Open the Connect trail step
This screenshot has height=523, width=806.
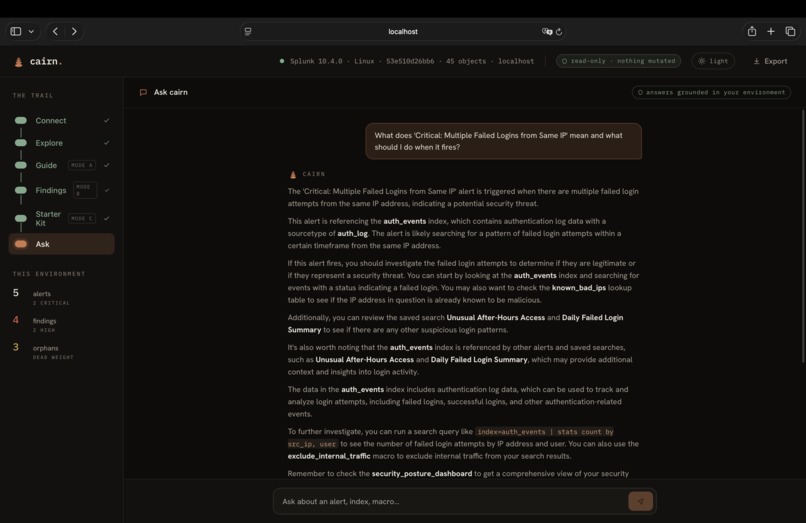pyautogui.click(x=62, y=120)
